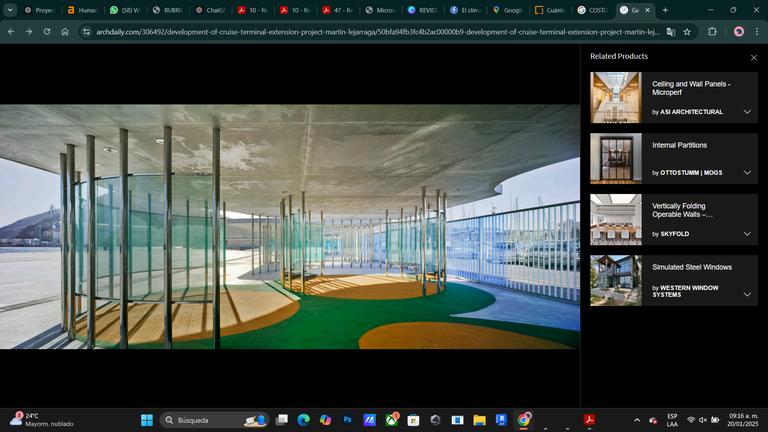The height and width of the screenshot is (432, 768).
Task: Bookmark this page with the star
Action: click(687, 32)
